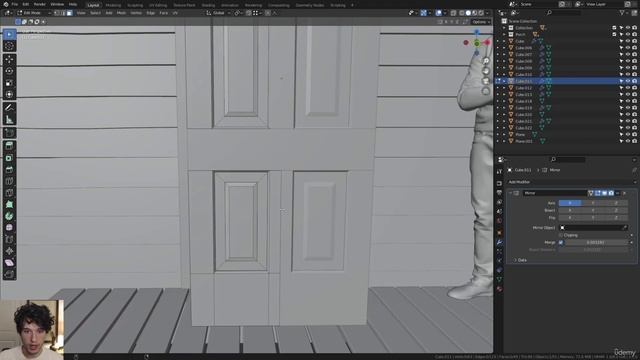The width and height of the screenshot is (640, 360).
Task: Select the Shear tool
Action: 9,263
